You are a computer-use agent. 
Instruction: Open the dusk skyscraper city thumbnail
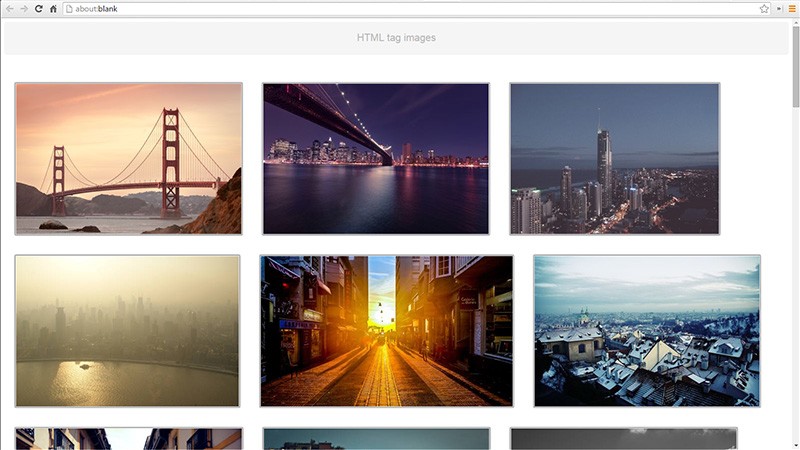point(615,159)
